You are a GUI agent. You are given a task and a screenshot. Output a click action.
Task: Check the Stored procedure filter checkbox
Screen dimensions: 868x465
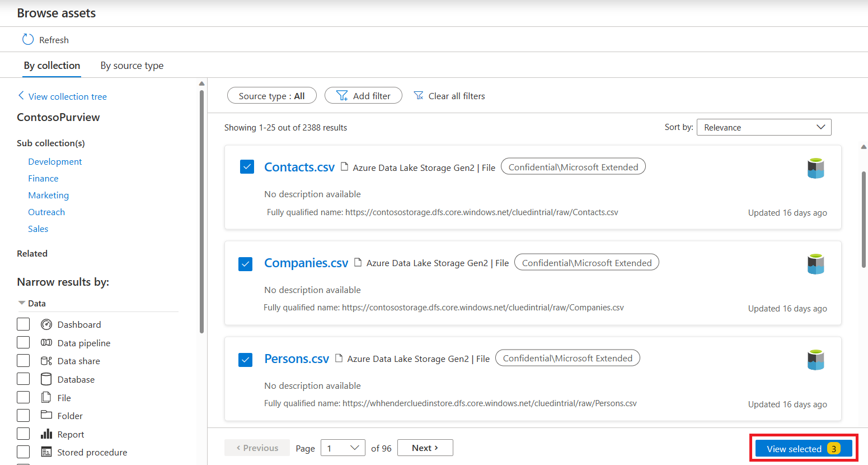tap(24, 452)
